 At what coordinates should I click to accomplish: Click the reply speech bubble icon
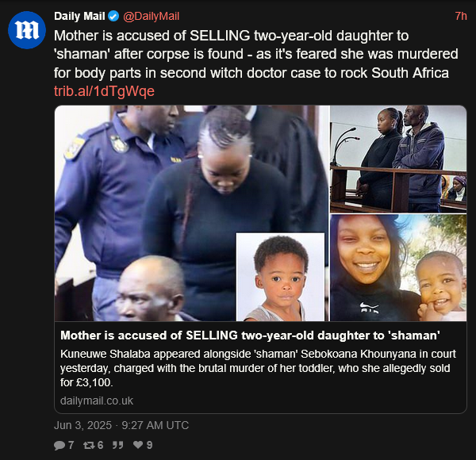(59, 445)
